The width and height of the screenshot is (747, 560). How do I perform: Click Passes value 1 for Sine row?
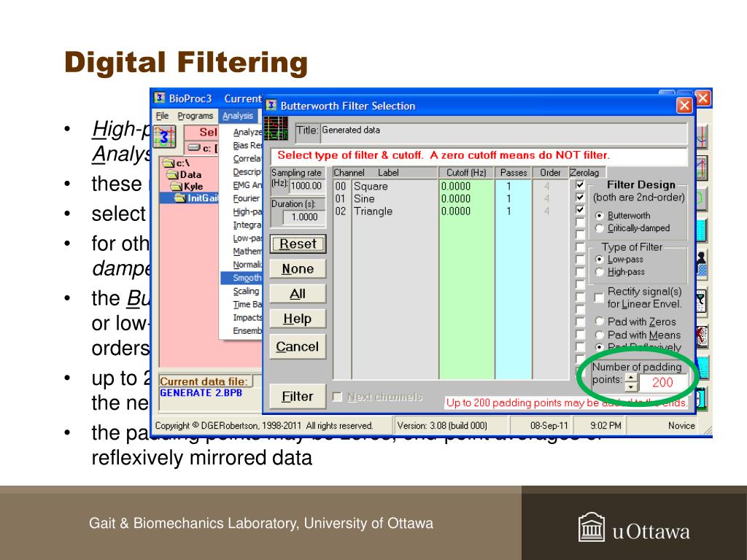click(508, 198)
